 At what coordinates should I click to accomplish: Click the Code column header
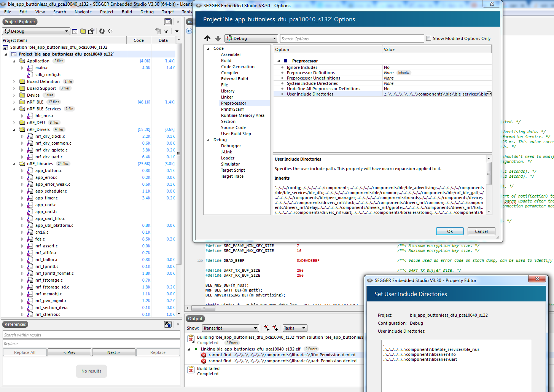pos(139,40)
